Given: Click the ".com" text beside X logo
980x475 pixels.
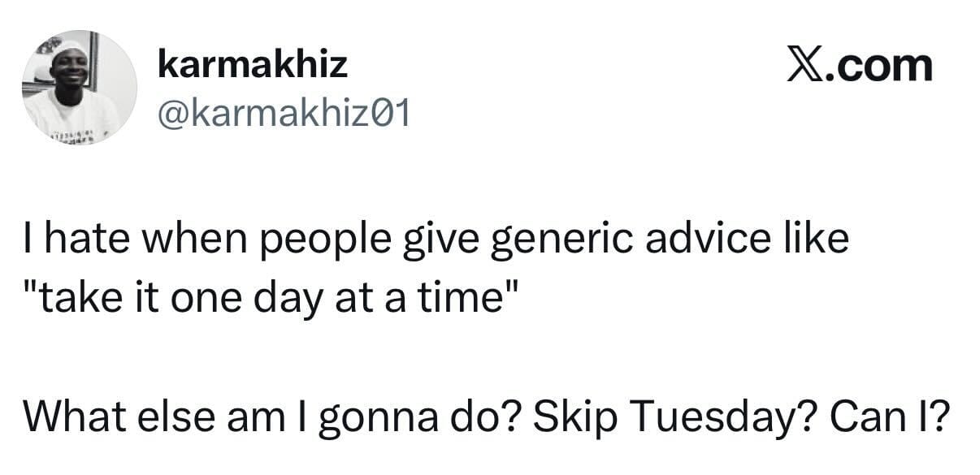Looking at the screenshot, I should point(878,66).
